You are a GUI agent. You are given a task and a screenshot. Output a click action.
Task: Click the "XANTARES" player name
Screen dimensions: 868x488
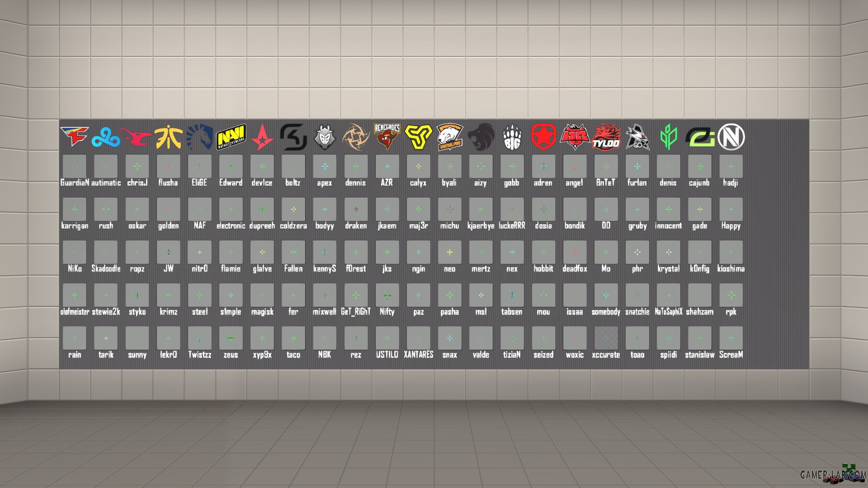coord(418,355)
